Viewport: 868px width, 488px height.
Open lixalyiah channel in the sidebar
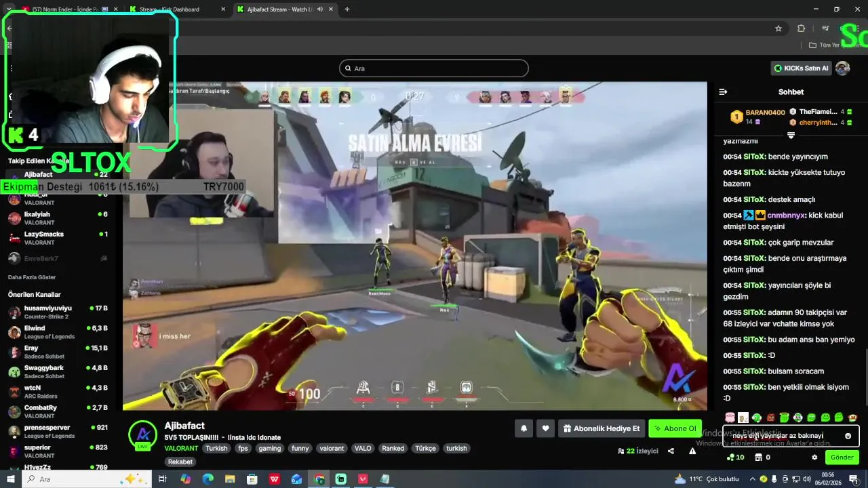[58, 218]
